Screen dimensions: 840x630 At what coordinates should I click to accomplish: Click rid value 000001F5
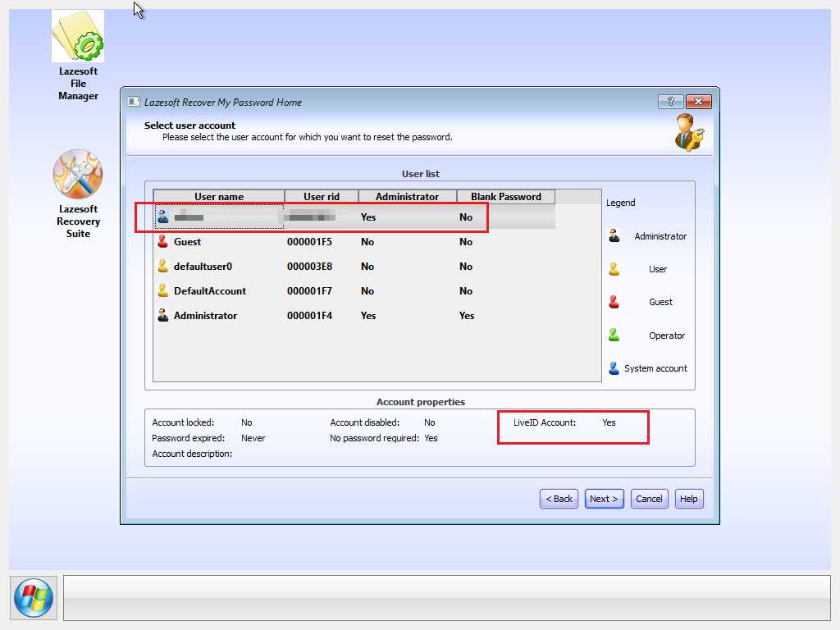309,242
